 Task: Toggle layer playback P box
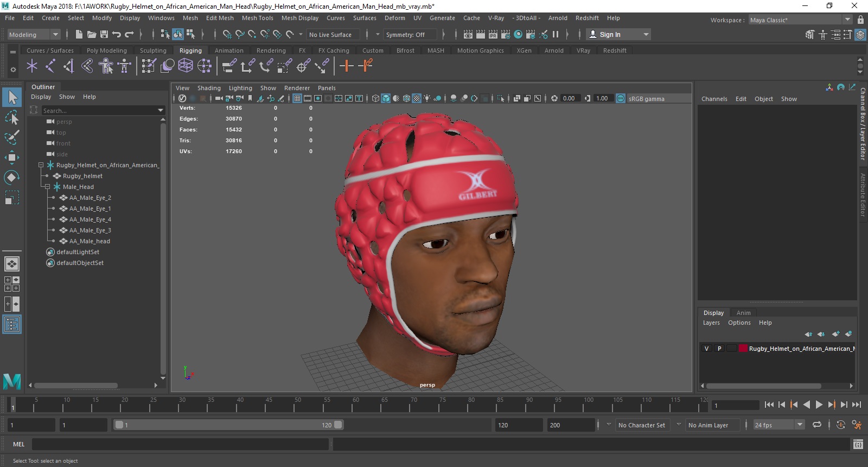tap(719, 349)
